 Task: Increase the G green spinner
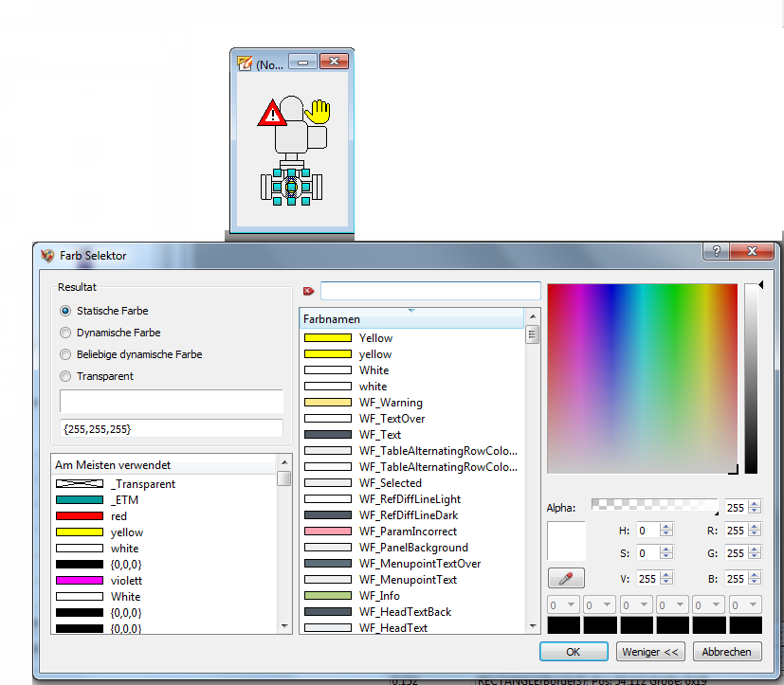pos(755,550)
